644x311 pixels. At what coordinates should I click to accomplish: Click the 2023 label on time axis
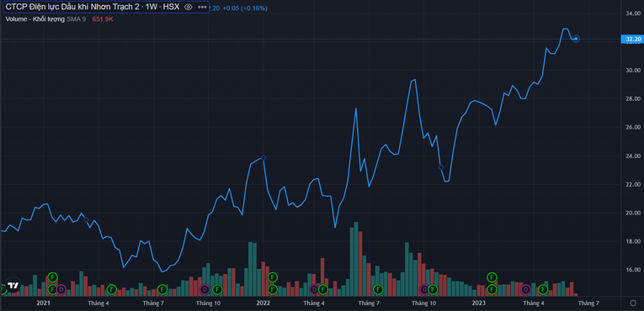click(479, 303)
